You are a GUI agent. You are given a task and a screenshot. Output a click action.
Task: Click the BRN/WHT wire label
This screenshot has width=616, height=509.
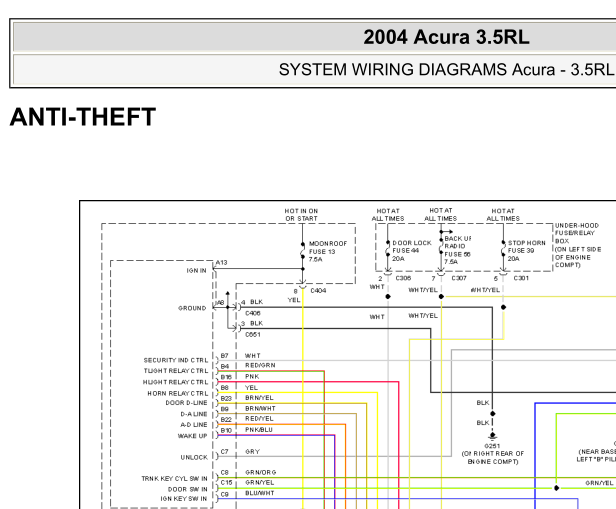pyautogui.click(x=260, y=408)
